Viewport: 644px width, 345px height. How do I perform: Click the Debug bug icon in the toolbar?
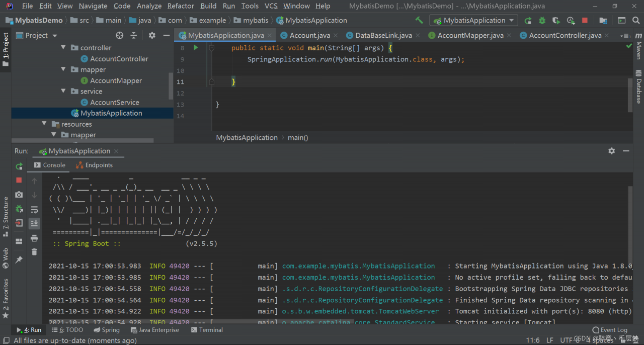point(542,21)
